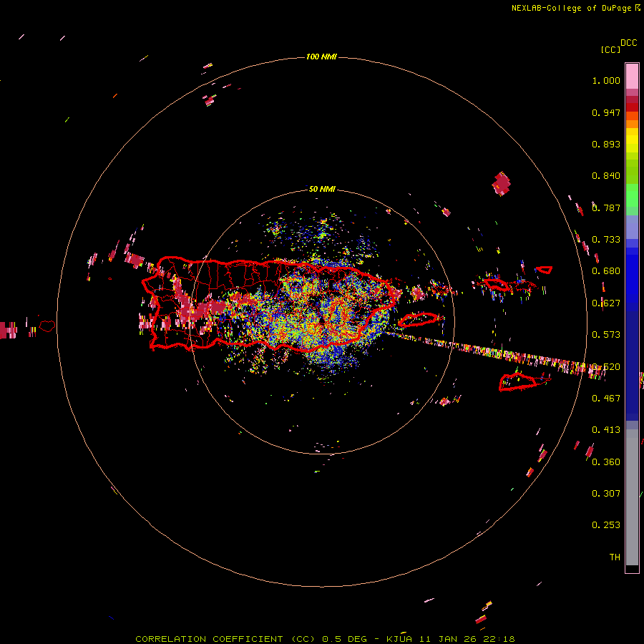Click the DCC label above the color scale
The image size is (644, 644).
click(628, 43)
